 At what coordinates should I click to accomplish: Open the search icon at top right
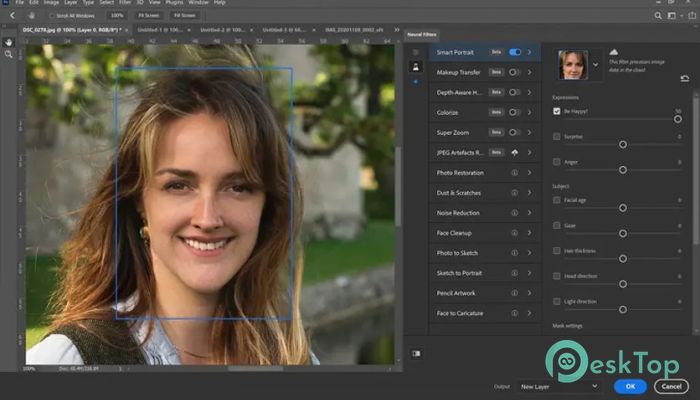click(x=658, y=16)
